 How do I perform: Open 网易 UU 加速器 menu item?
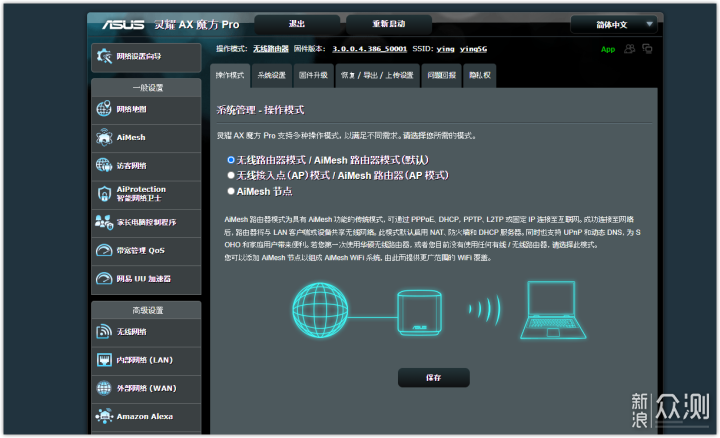(146, 279)
